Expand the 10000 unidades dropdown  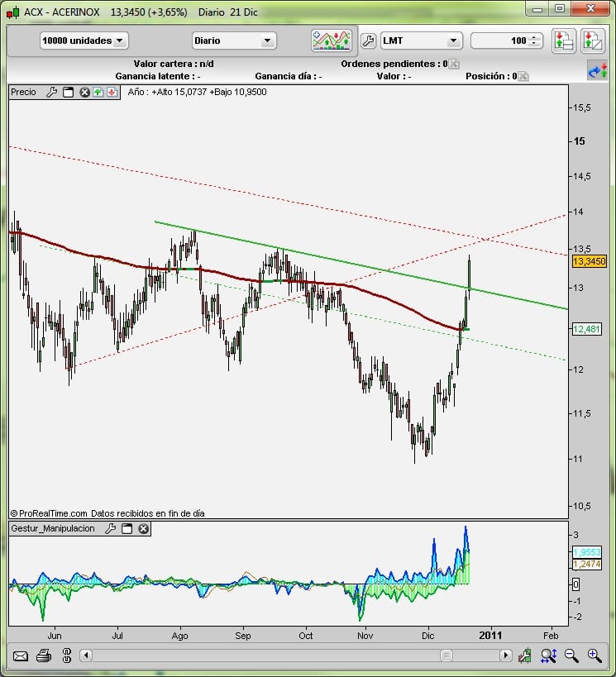[x=84, y=41]
